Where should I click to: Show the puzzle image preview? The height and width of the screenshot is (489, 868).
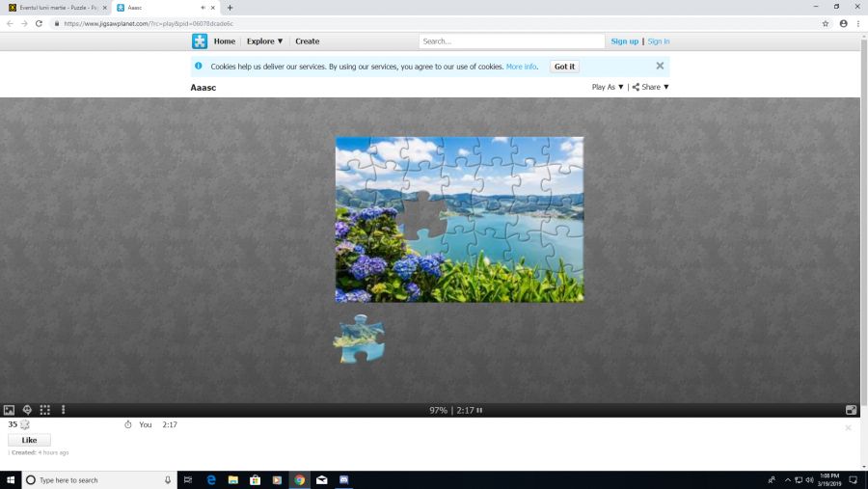coord(10,410)
